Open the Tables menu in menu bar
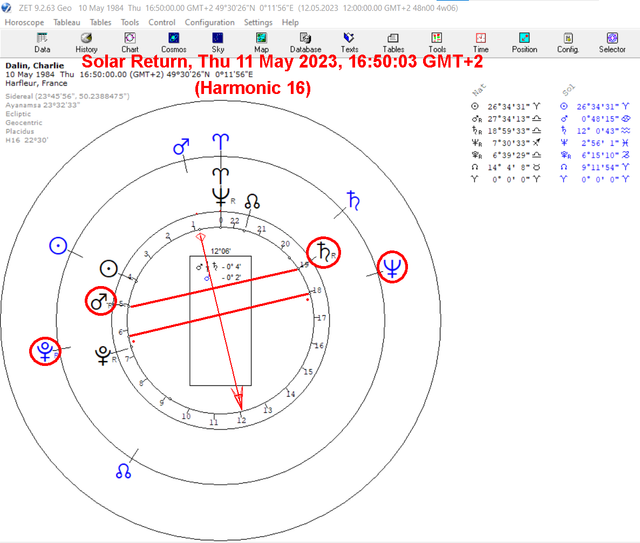 click(100, 22)
